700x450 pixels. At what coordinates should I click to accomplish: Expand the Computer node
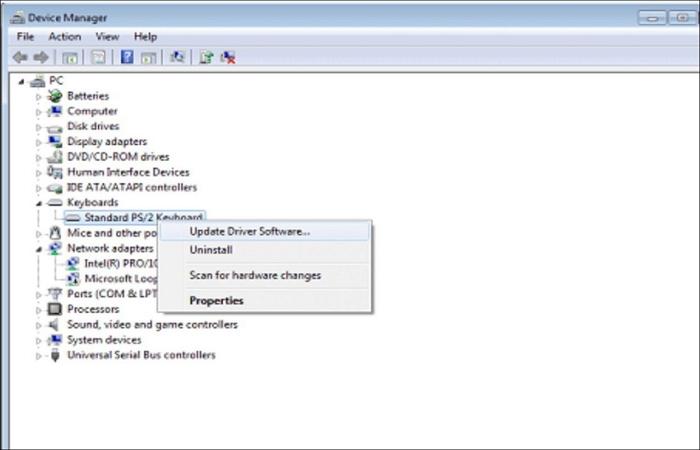click(39, 112)
